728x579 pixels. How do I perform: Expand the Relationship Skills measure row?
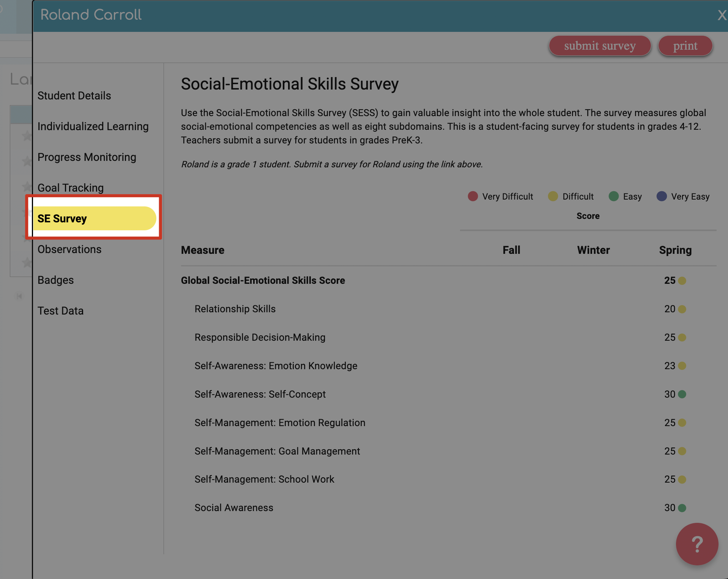coord(235,309)
